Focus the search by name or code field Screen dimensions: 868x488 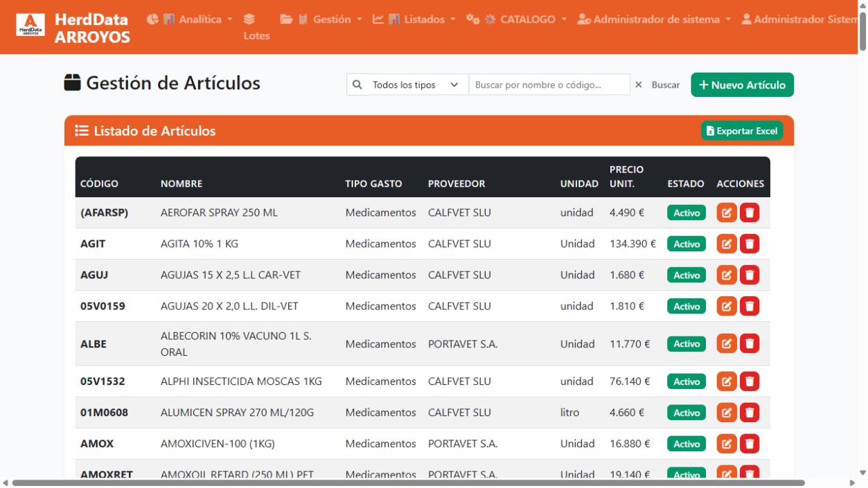549,84
